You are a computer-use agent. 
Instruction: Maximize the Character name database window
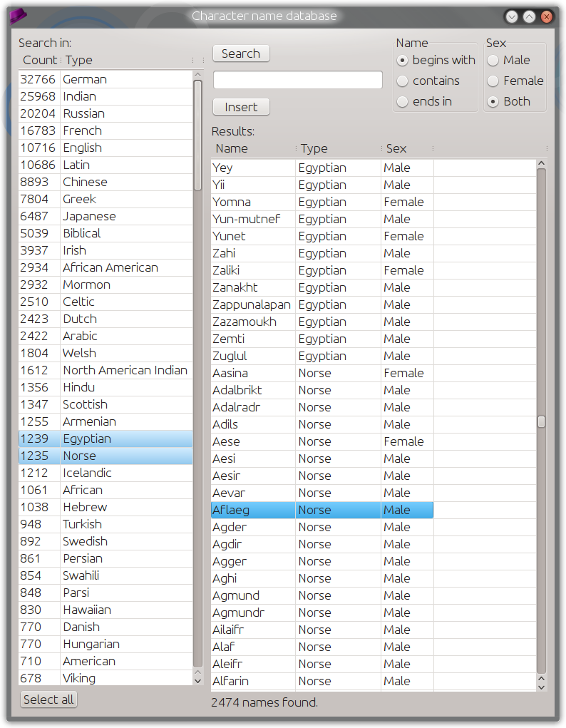530,16
